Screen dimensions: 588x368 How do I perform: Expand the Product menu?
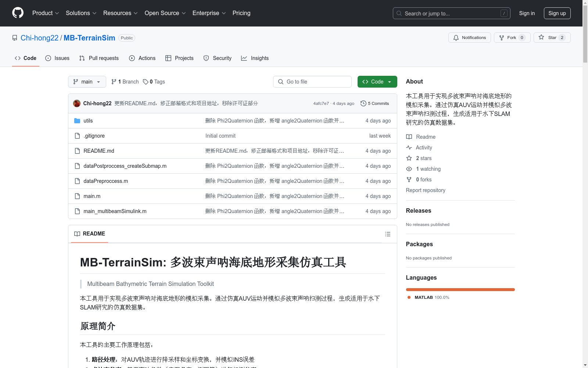tap(46, 13)
